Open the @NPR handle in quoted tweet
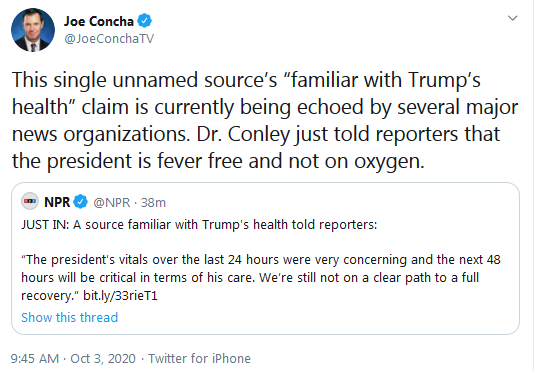The image size is (534, 371). click(x=112, y=202)
